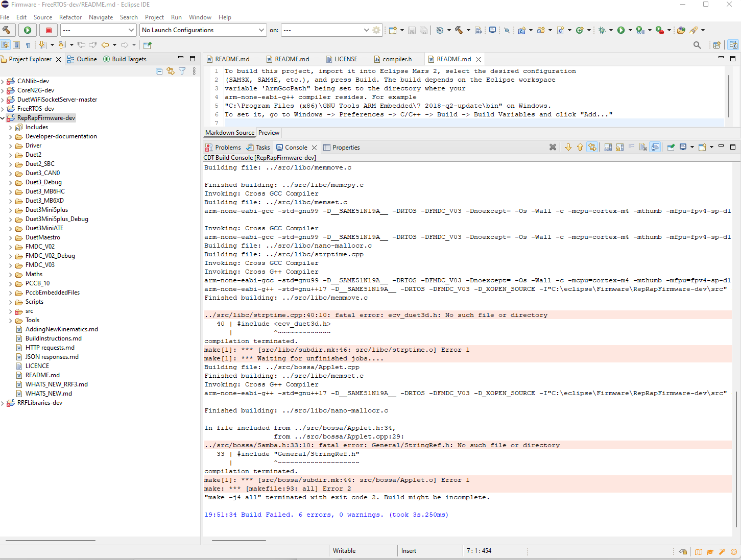Click the Console horizontal scrollbar thumb
Image resolution: width=741 pixels, height=560 pixels.
click(238, 540)
